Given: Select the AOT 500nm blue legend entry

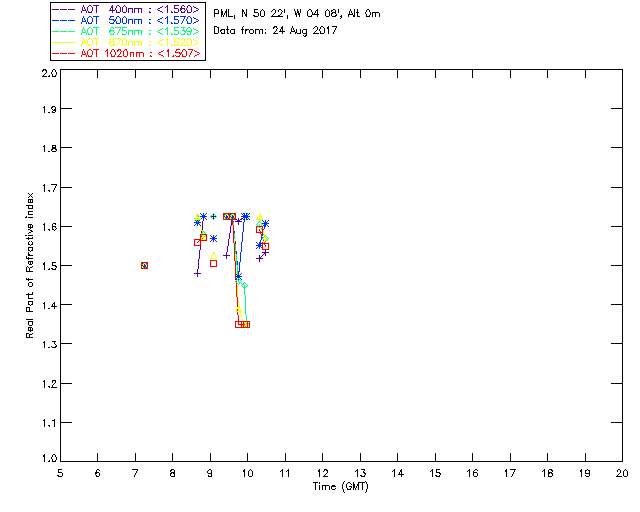Looking at the screenshot, I should 127,20.
